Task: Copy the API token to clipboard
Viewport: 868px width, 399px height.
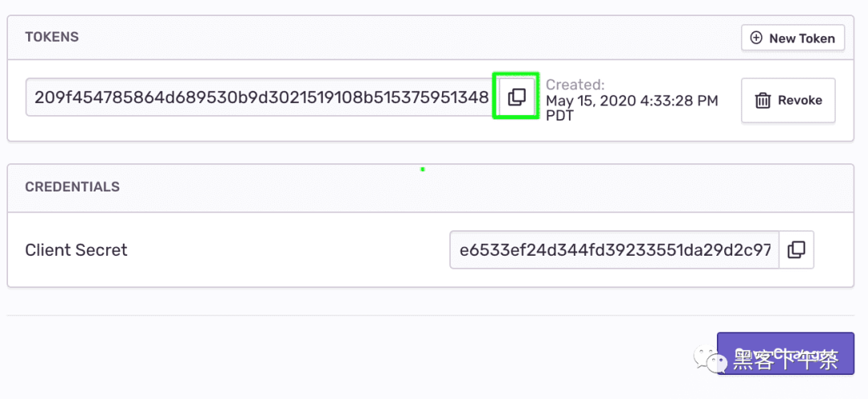Action: coord(517,97)
